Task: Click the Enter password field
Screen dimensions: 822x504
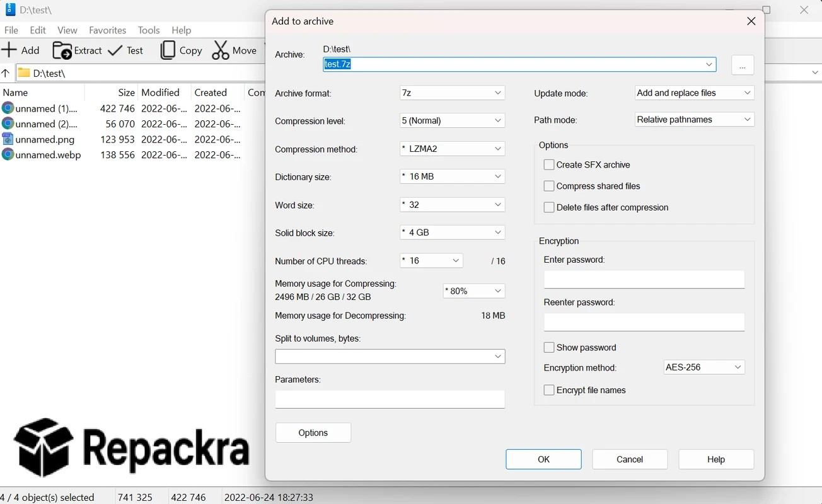Action: (644, 280)
